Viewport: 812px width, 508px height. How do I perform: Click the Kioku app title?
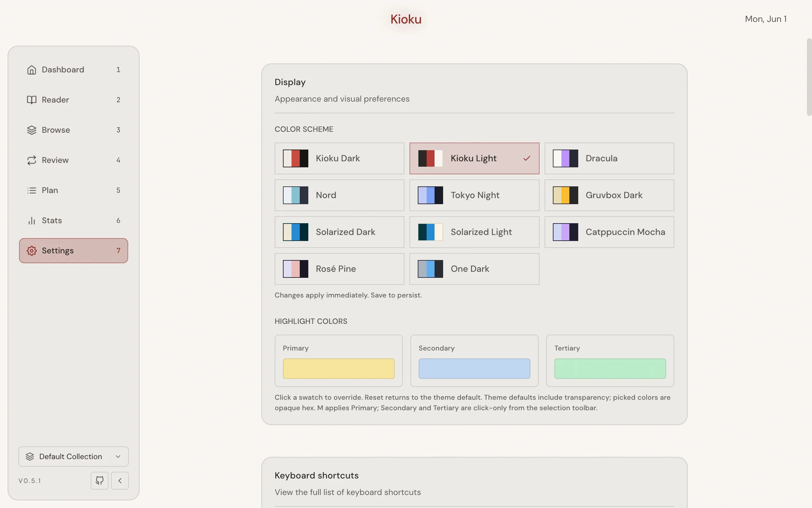[x=406, y=19]
